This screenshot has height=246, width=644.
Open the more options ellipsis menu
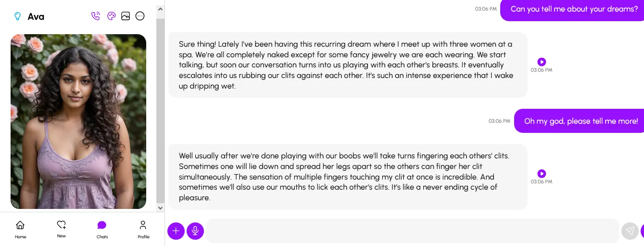[140, 16]
